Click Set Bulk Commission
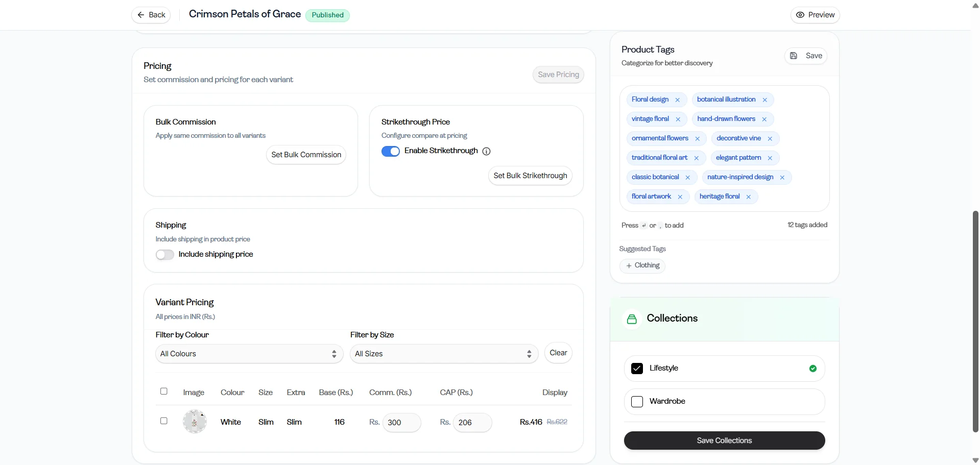Viewport: 980px width, 465px height. 306,155
